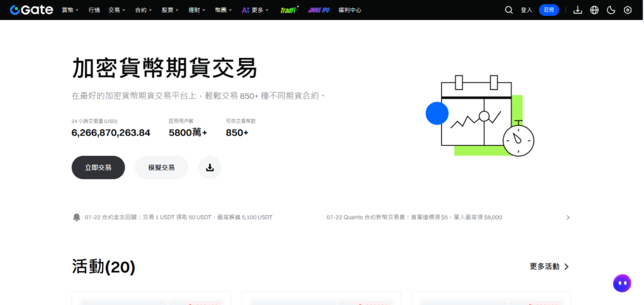Click the round download button beside 模擬交易
This screenshot has height=305, width=644.
pos(210,167)
